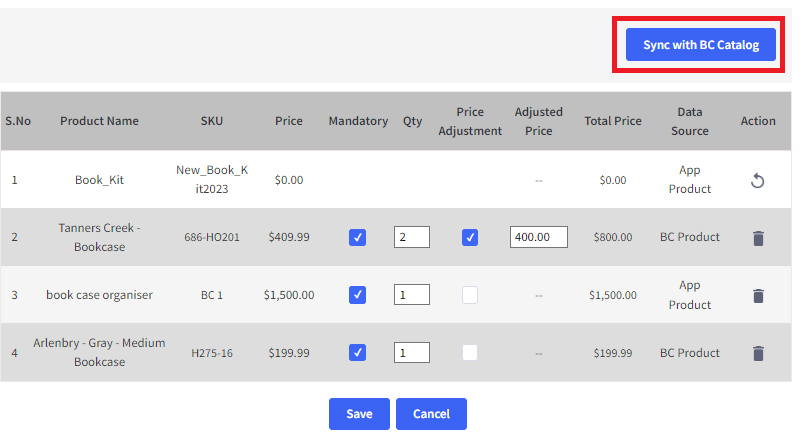Viewport: 803px width, 434px height.
Task: Edit the Adjusted Price field showing 400.00
Action: pyautogui.click(x=539, y=237)
